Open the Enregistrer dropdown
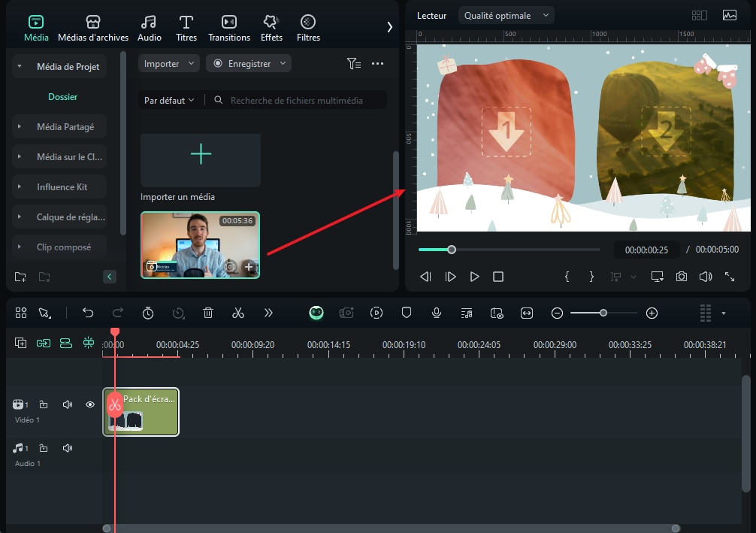 (x=249, y=64)
